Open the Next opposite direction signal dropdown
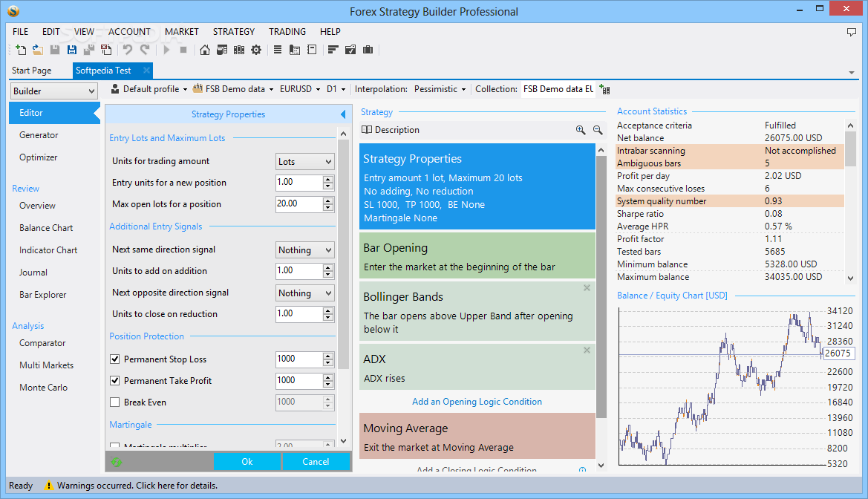This screenshot has width=868, height=499. pyautogui.click(x=305, y=293)
